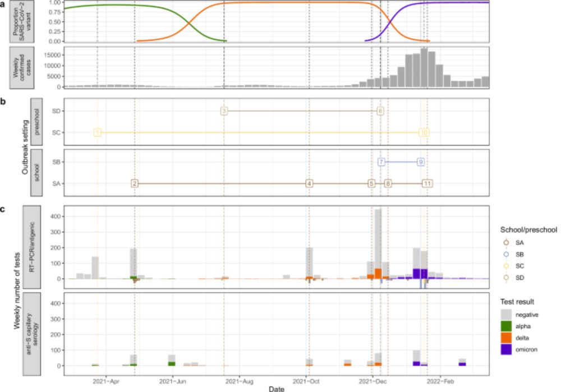Select outbreak marker 4 on SA row

(309, 183)
